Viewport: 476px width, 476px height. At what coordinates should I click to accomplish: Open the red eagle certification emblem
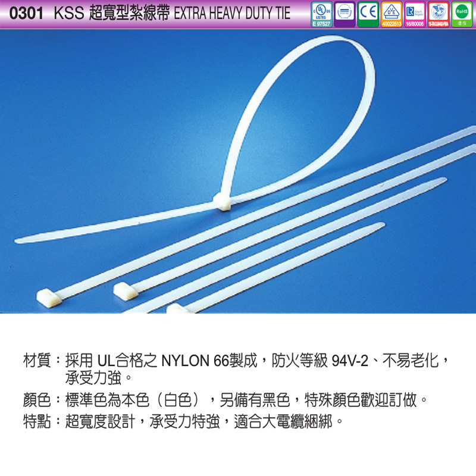coord(437,12)
